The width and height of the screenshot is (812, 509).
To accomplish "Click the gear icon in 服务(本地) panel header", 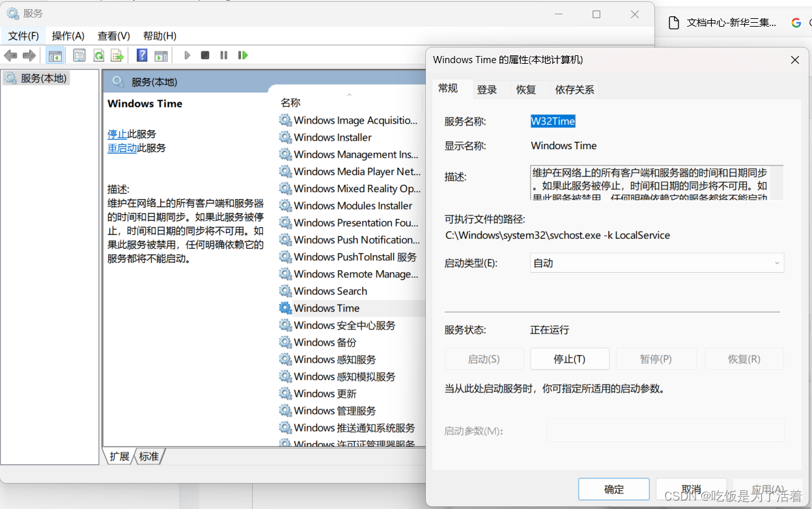I will [118, 81].
